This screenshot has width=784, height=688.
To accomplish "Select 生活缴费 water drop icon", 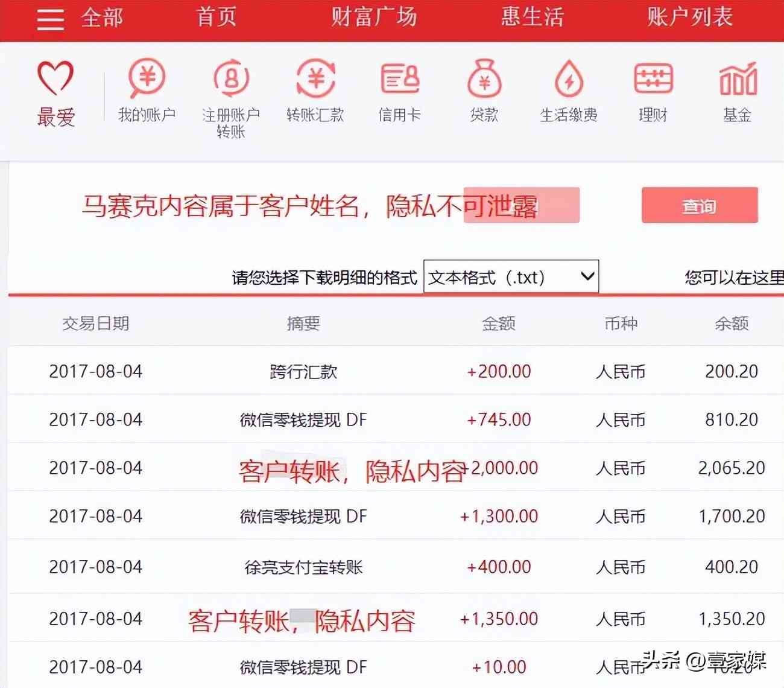I will (x=568, y=79).
